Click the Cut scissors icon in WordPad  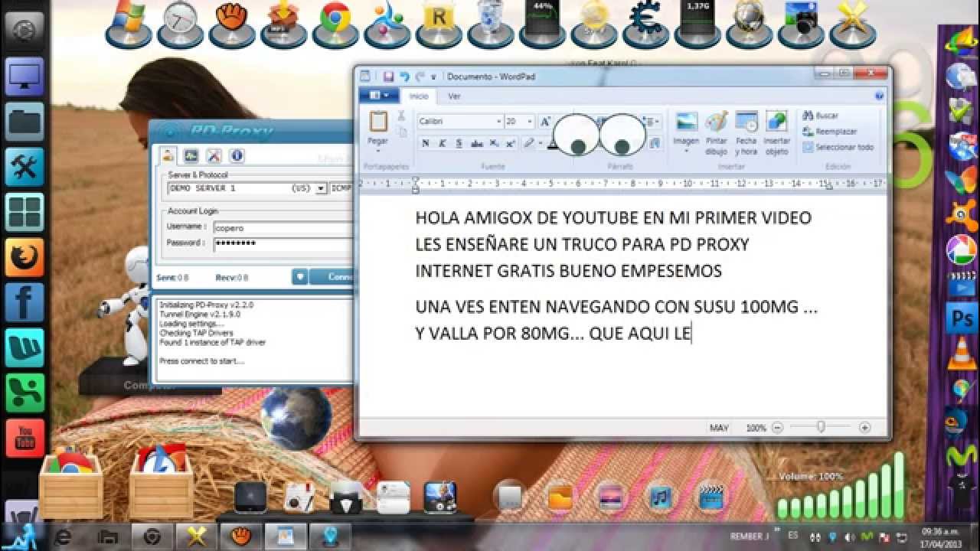pyautogui.click(x=400, y=116)
